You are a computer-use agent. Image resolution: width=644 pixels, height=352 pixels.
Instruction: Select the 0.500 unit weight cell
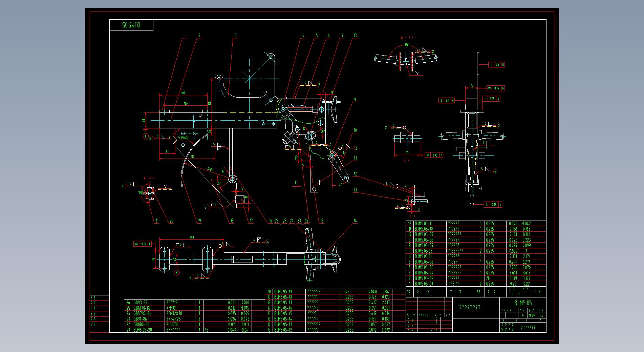pos(513,251)
